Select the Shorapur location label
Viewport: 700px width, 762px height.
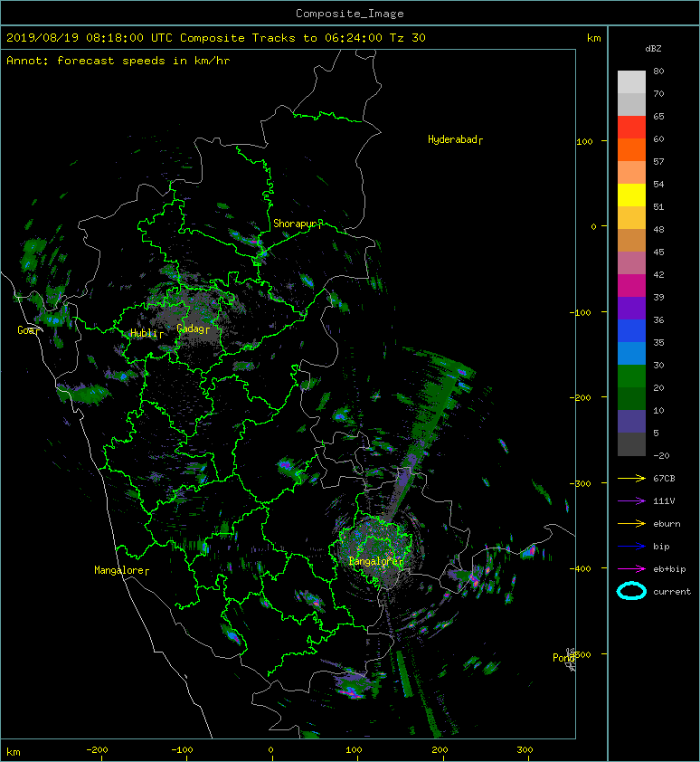click(x=294, y=224)
